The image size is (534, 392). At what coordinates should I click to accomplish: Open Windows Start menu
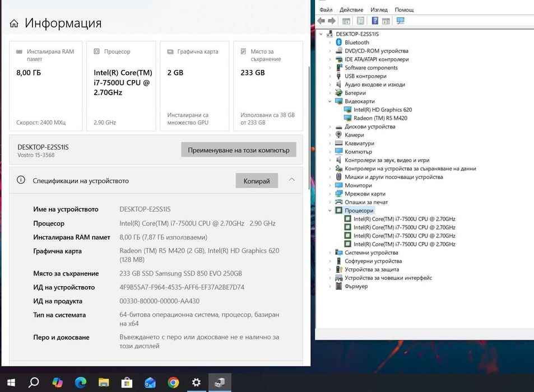pyautogui.click(x=11, y=383)
